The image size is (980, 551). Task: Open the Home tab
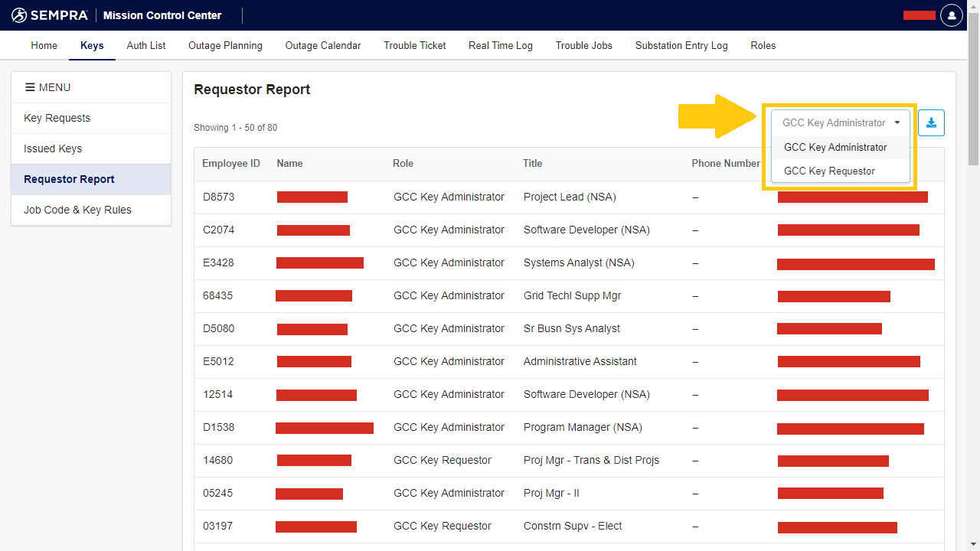pyautogui.click(x=44, y=46)
